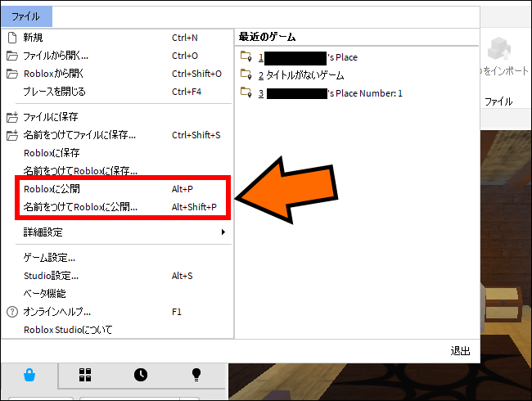Click the 最近のゲーム heading
532x401 pixels.
(x=267, y=37)
